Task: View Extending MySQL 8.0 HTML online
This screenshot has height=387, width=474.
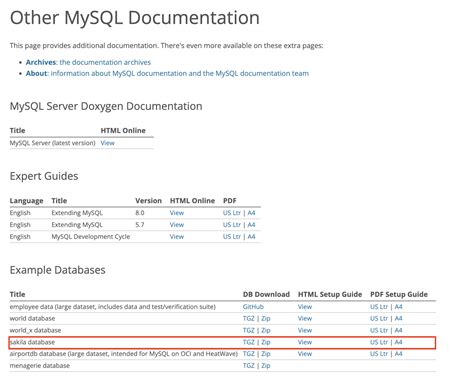Action: [x=177, y=213]
